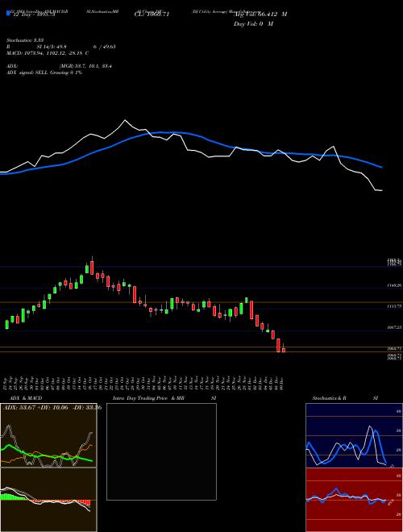Click the 'Stochastics & R' panel title
The height and width of the screenshot is (532, 403).
(x=329, y=398)
